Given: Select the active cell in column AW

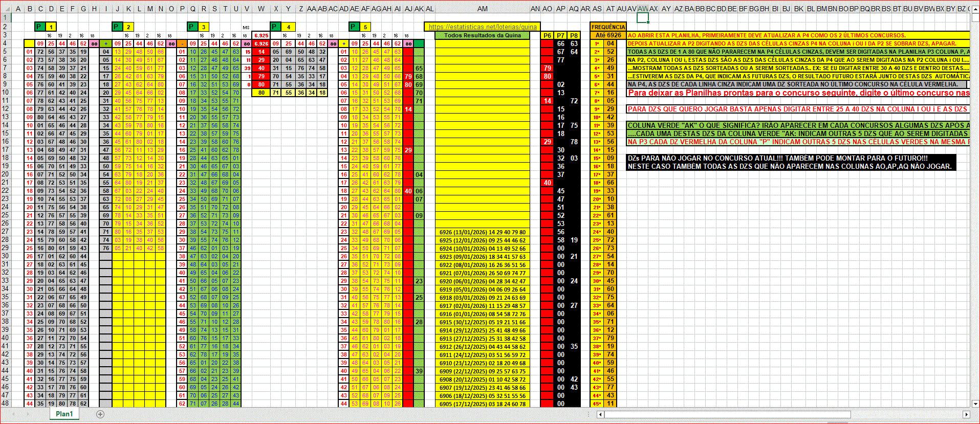Looking at the screenshot, I should 643,18.
